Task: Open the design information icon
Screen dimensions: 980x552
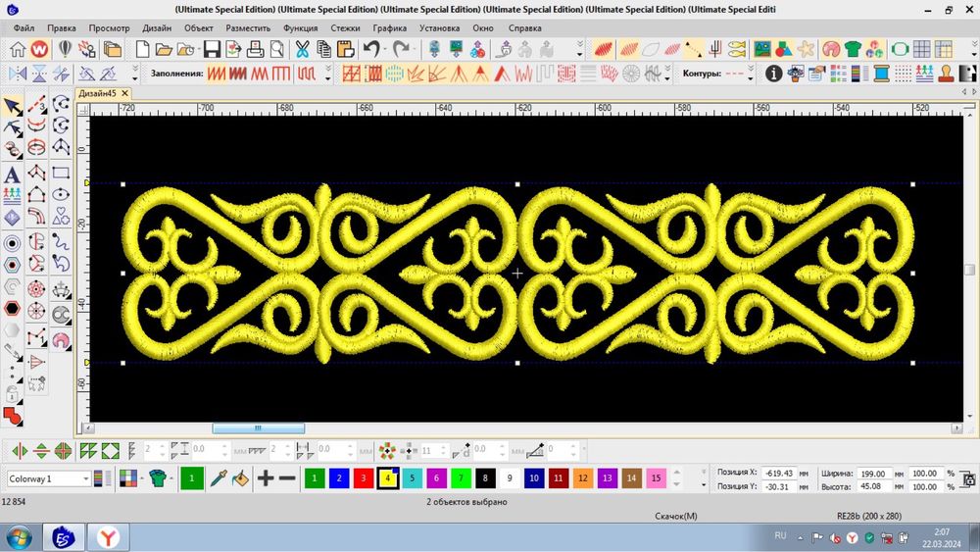Action: (x=774, y=74)
